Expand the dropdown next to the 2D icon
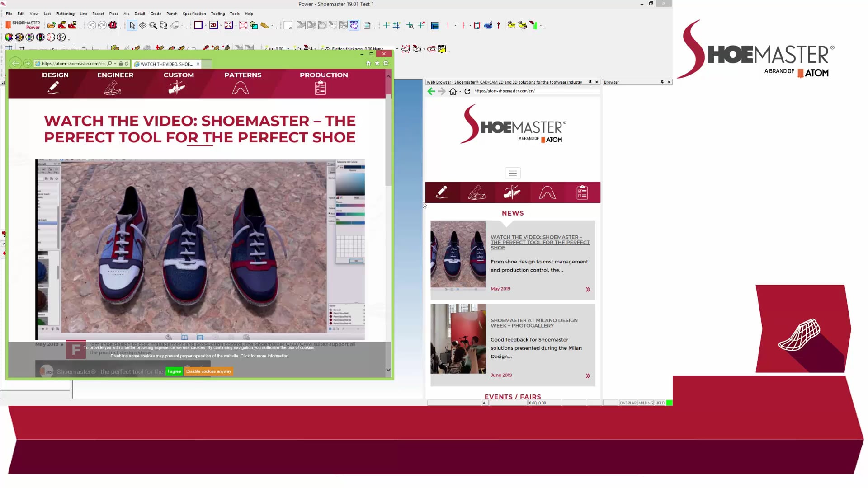 coord(220,25)
